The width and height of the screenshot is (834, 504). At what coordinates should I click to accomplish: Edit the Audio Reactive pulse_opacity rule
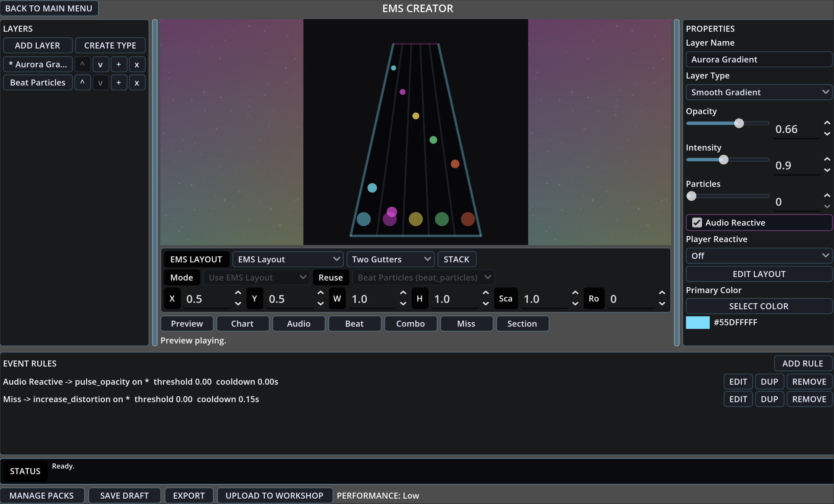coord(738,382)
